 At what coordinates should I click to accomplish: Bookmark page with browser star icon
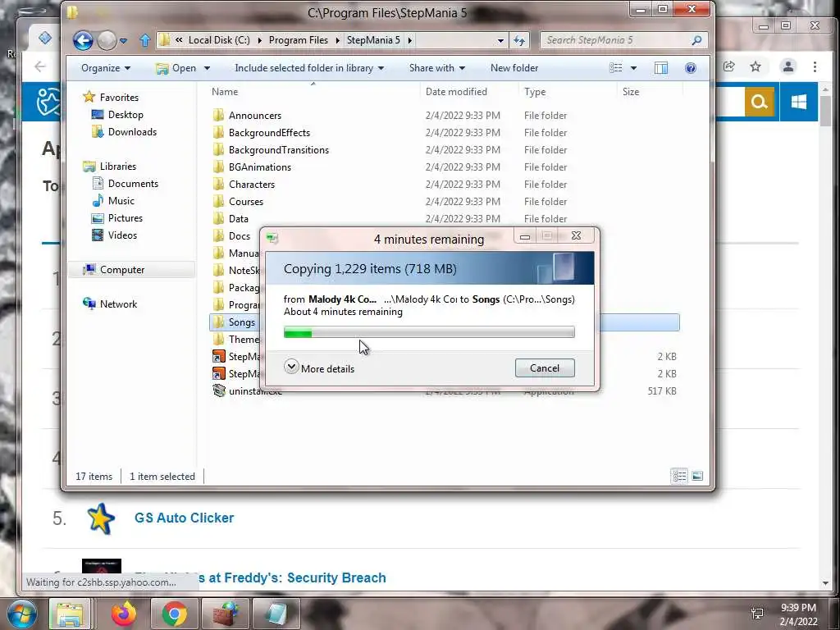click(756, 66)
